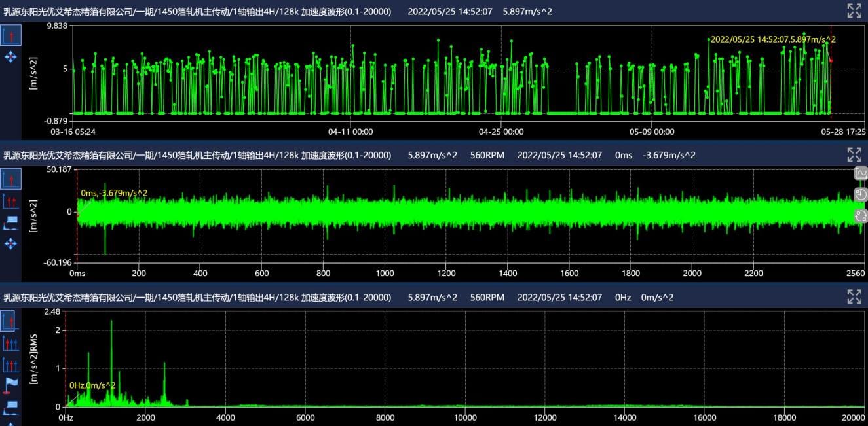Select single cursor tool in waveform panel
This screenshot has width=868, height=426.
pos(10,178)
